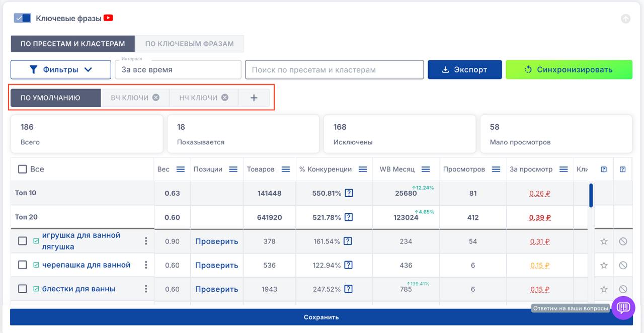The image size is (644, 333).
Task: Open three-dot menu for блестки для ванны
Action: [146, 289]
